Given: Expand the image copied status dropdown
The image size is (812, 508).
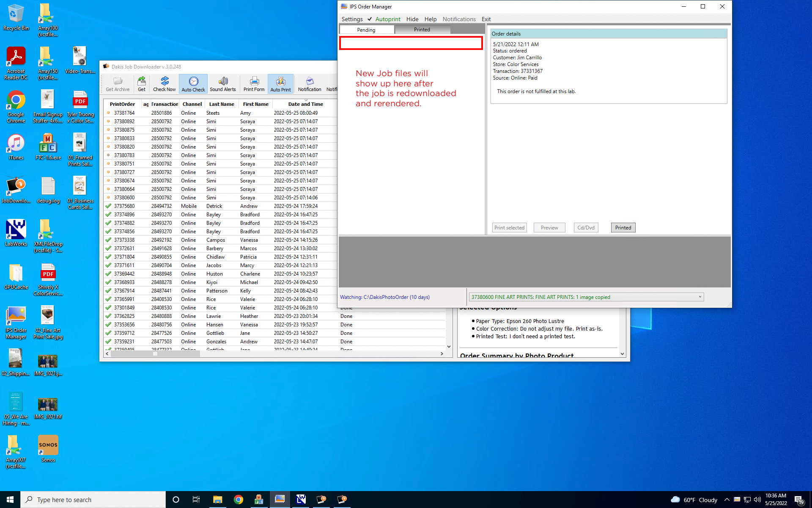Looking at the screenshot, I should 700,297.
